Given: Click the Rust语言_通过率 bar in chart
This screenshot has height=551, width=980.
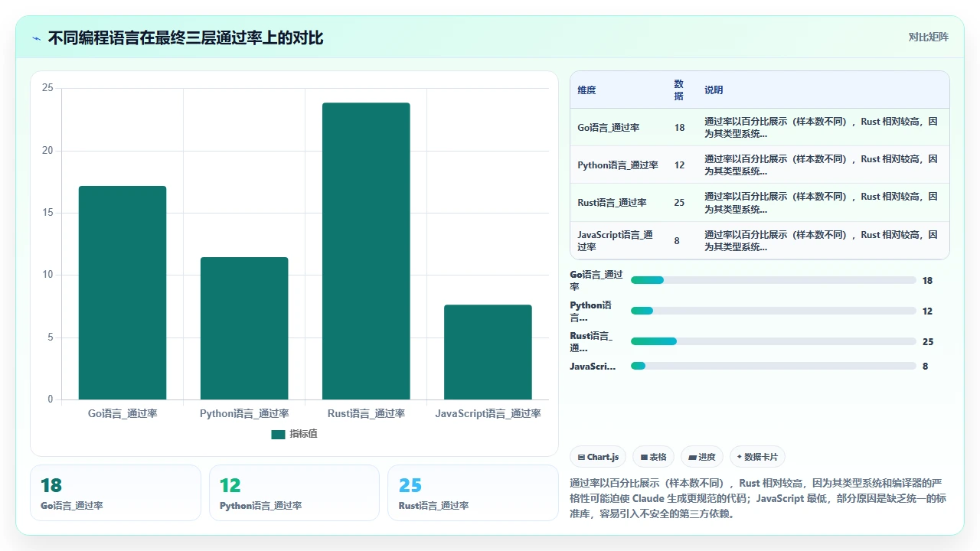Looking at the screenshot, I should [x=366, y=251].
